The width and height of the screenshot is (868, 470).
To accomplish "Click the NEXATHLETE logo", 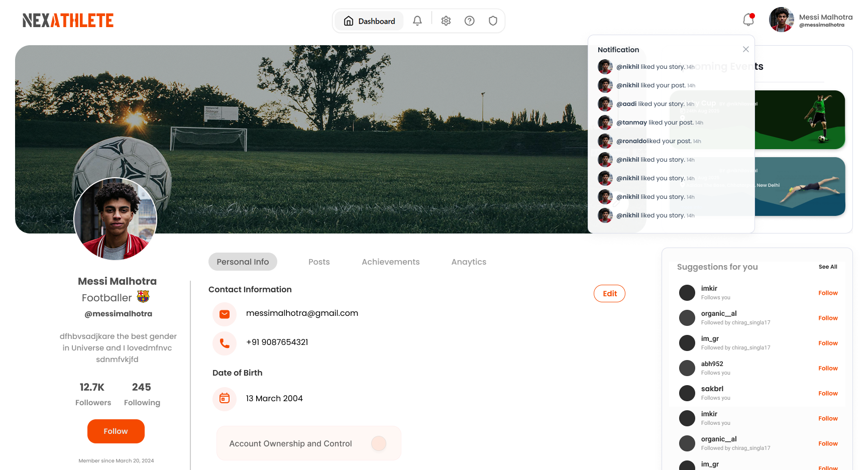I will tap(68, 21).
